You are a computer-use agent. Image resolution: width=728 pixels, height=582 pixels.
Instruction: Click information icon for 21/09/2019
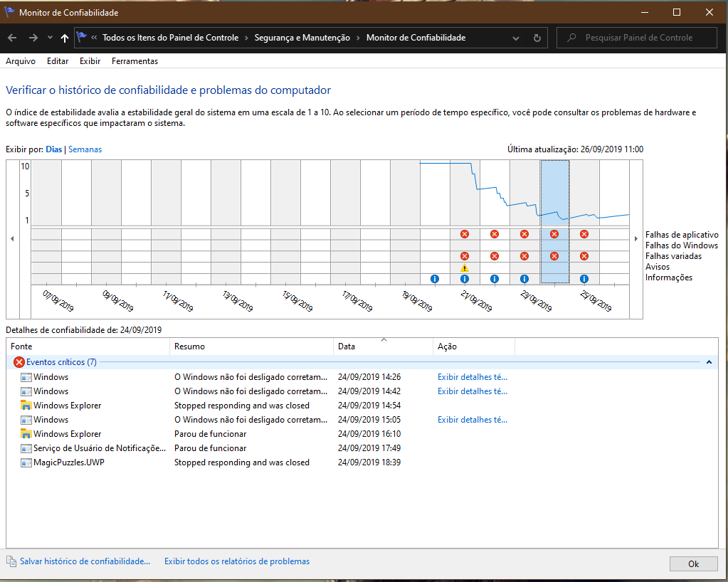[464, 279]
